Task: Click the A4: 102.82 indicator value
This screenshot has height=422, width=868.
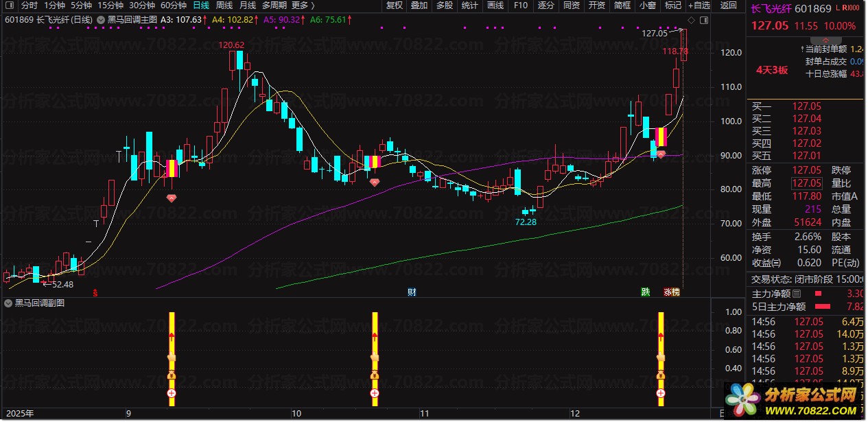Action: click(x=235, y=20)
